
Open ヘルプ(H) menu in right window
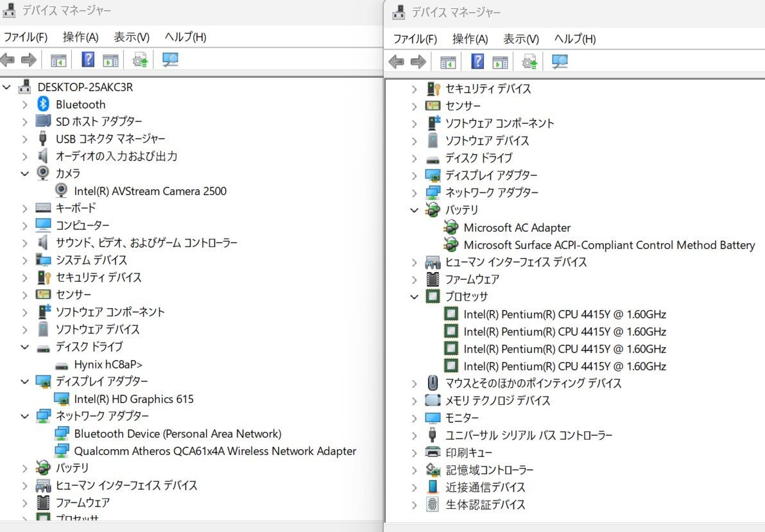coord(574,39)
